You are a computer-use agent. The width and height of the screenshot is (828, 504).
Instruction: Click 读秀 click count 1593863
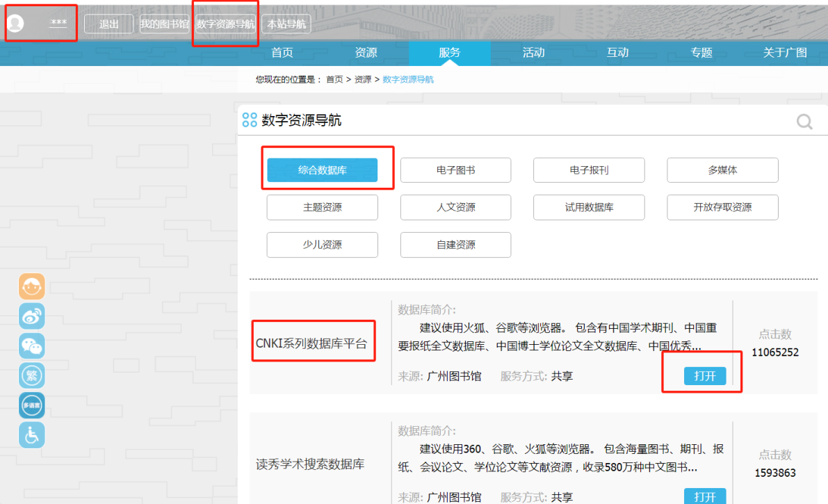[x=774, y=473]
